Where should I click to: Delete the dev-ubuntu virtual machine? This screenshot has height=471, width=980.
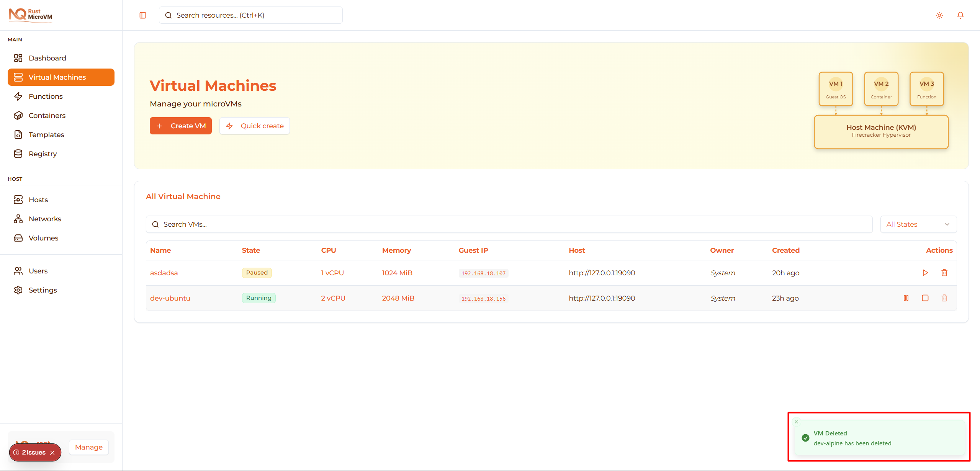[x=944, y=298]
